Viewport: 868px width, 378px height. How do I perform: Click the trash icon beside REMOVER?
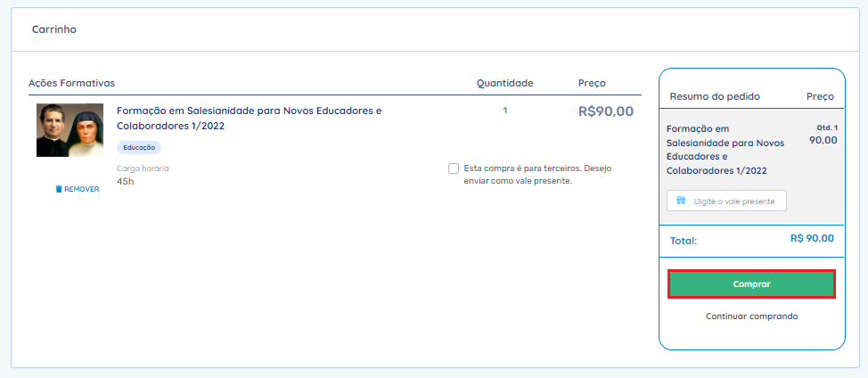59,189
